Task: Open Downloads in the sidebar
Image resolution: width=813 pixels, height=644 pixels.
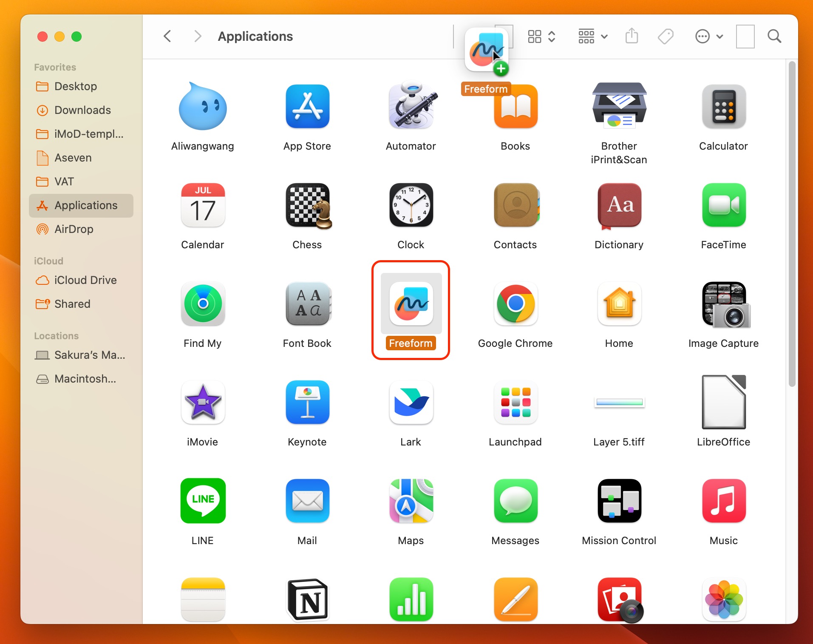Action: coord(82,110)
